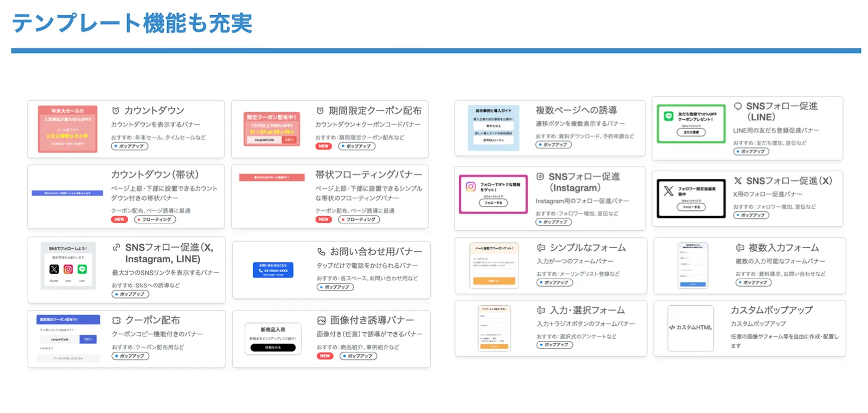868x413 pixels.
Task: Click the ポップアップ tag under 複数ページへの誘導
Action: click(x=554, y=145)
